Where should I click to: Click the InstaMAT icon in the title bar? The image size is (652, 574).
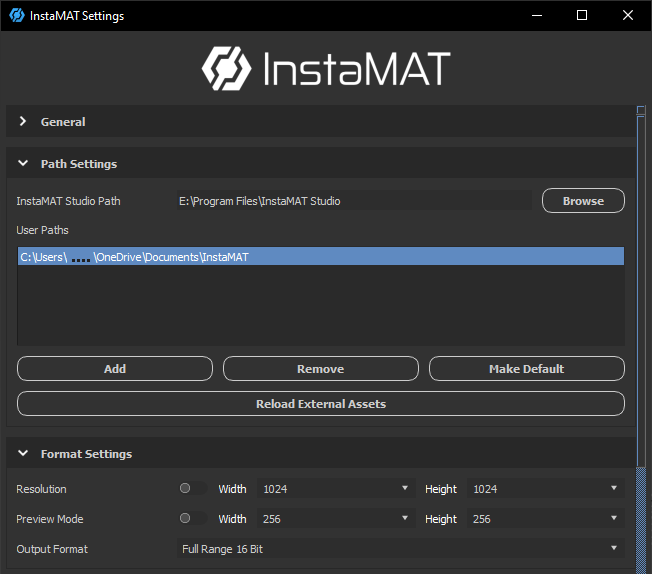coord(17,15)
